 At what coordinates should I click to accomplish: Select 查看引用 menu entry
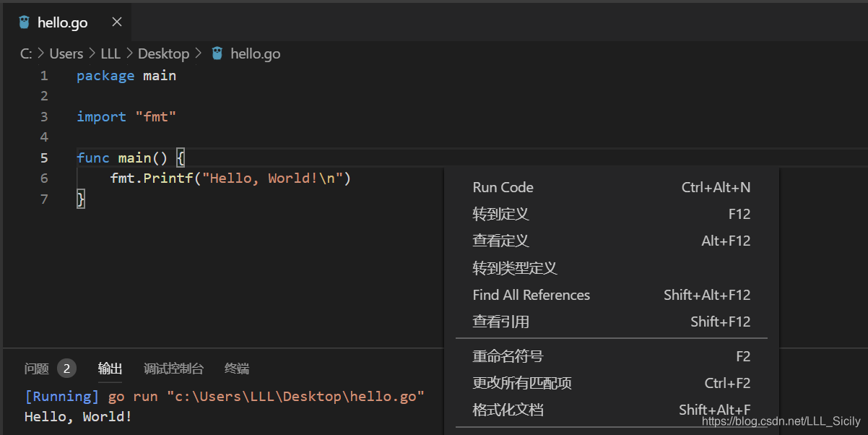point(612,322)
